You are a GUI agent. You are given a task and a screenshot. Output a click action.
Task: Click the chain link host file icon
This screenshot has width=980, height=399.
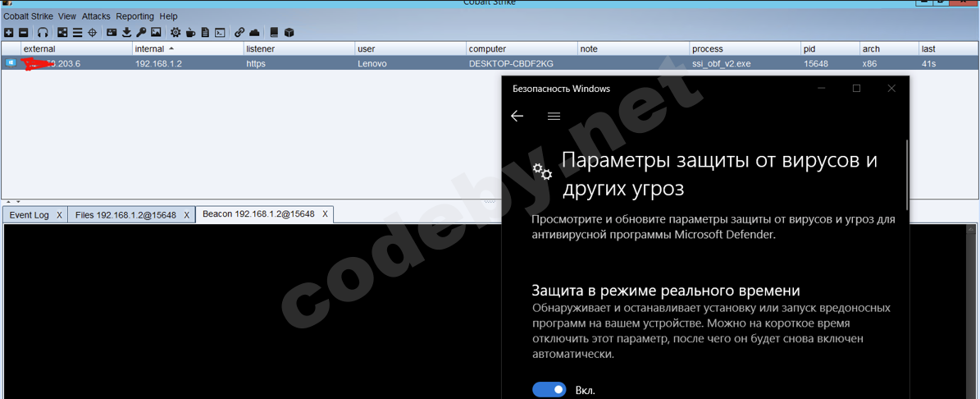point(239,32)
